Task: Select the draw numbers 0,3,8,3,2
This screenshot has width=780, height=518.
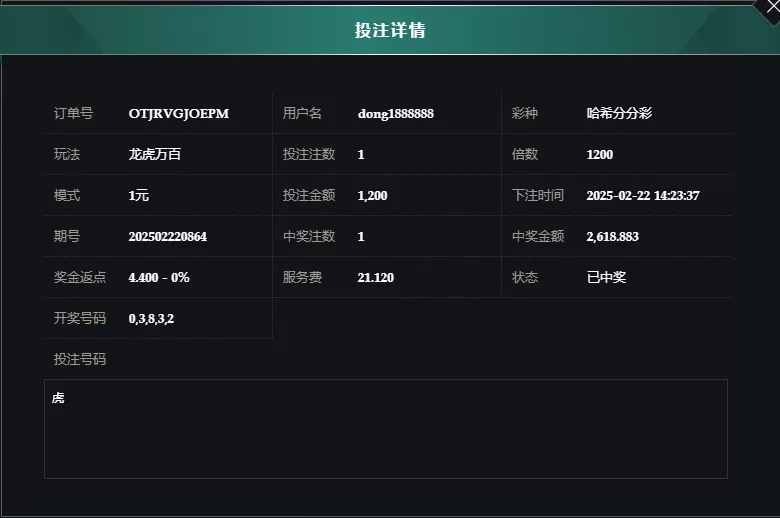Action: (x=151, y=318)
